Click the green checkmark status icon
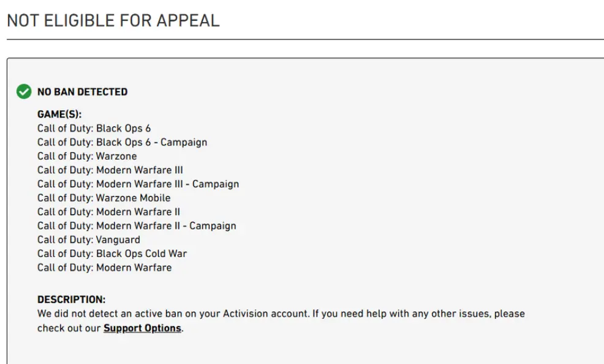This screenshot has height=364, width=604. (24, 92)
